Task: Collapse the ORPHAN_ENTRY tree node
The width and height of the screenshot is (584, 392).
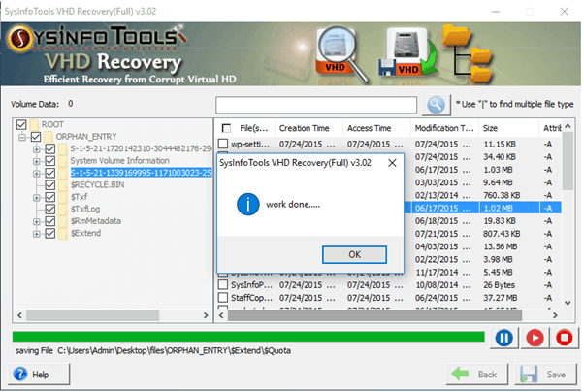Action: 22,137
